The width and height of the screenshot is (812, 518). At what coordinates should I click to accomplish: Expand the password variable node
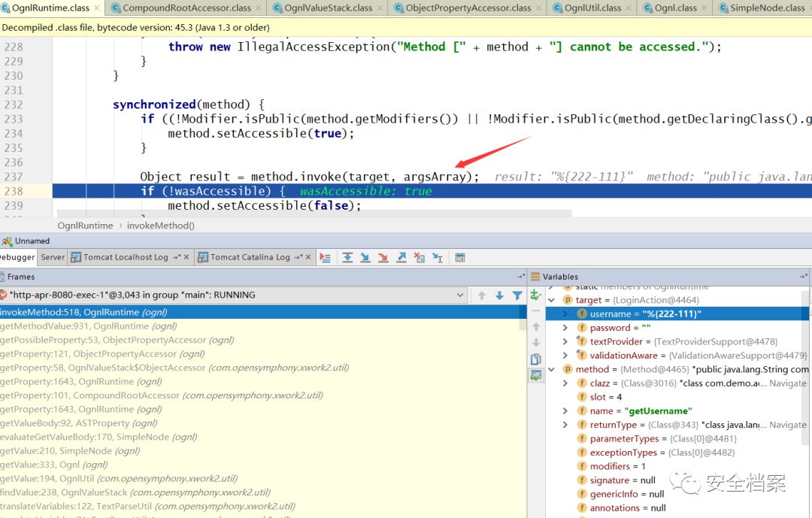point(565,328)
